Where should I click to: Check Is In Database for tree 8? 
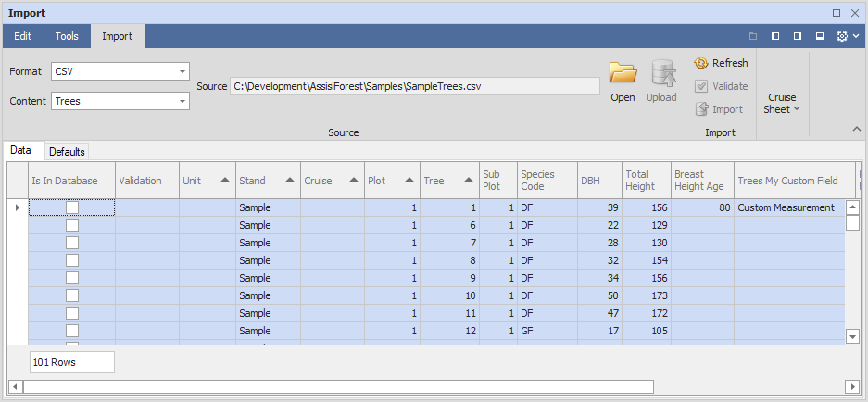click(x=72, y=260)
